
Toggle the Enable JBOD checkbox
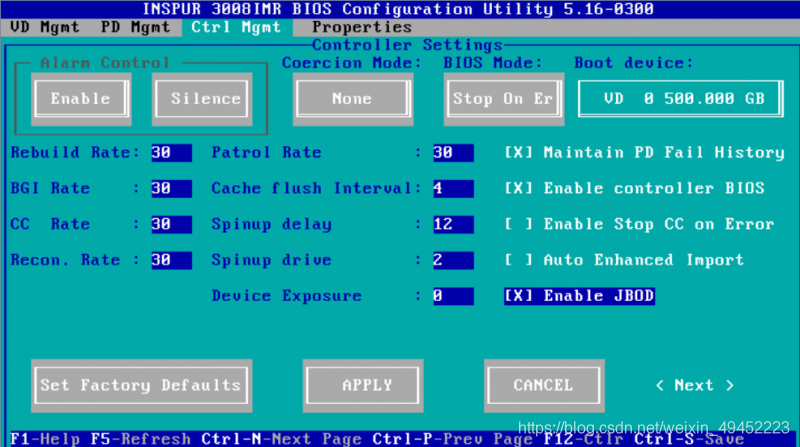[579, 296]
